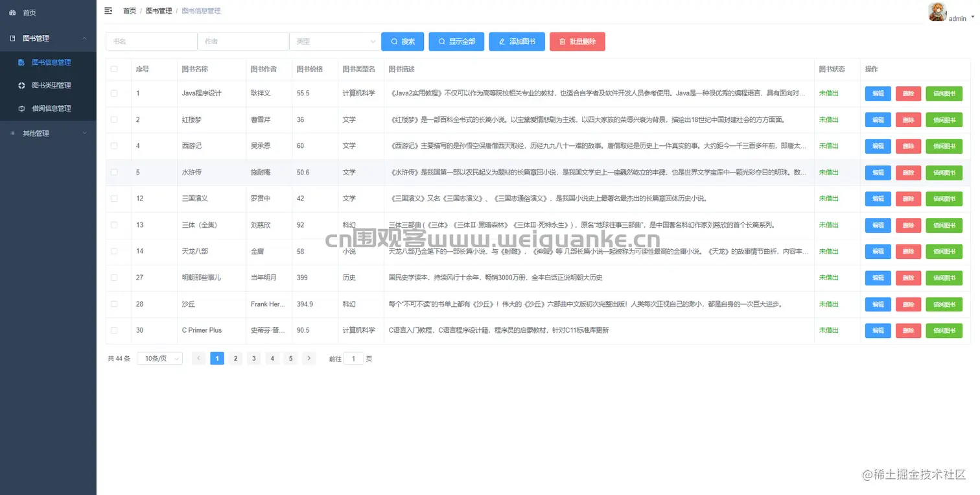Select 图书类型管理 sidebar item
Image resolution: width=980 pixels, height=495 pixels.
(x=48, y=86)
